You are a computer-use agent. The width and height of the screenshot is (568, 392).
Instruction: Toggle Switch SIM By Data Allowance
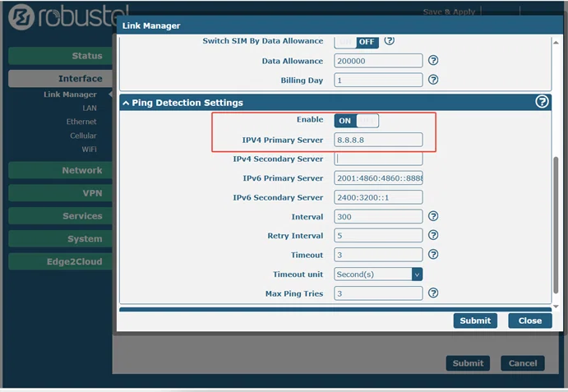[x=357, y=42]
